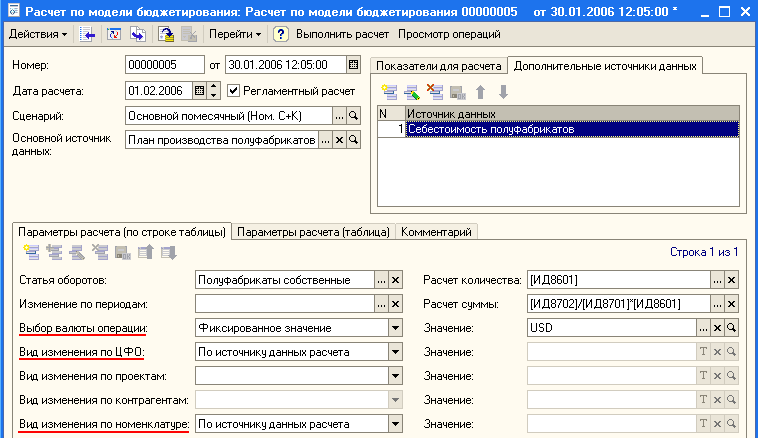Toggle the Регламентный расчет checkbox
758x438 pixels.
234,91
